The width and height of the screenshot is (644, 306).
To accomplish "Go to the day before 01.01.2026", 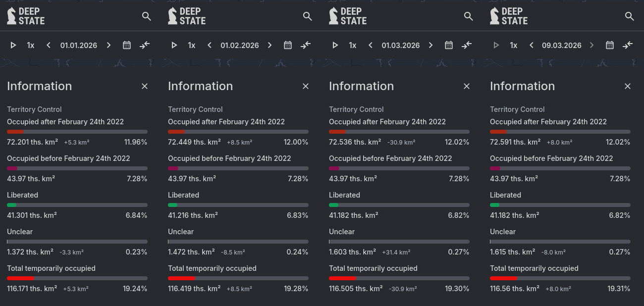I will pos(49,45).
